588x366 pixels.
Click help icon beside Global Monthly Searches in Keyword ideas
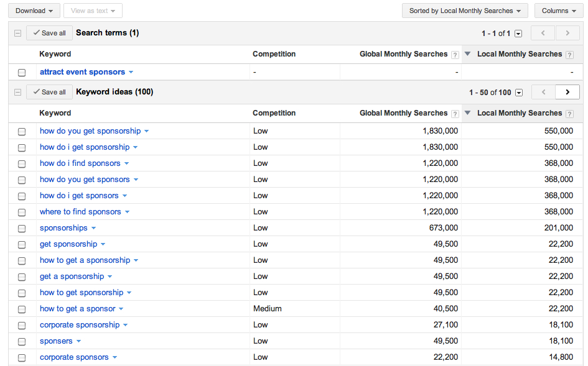(455, 114)
